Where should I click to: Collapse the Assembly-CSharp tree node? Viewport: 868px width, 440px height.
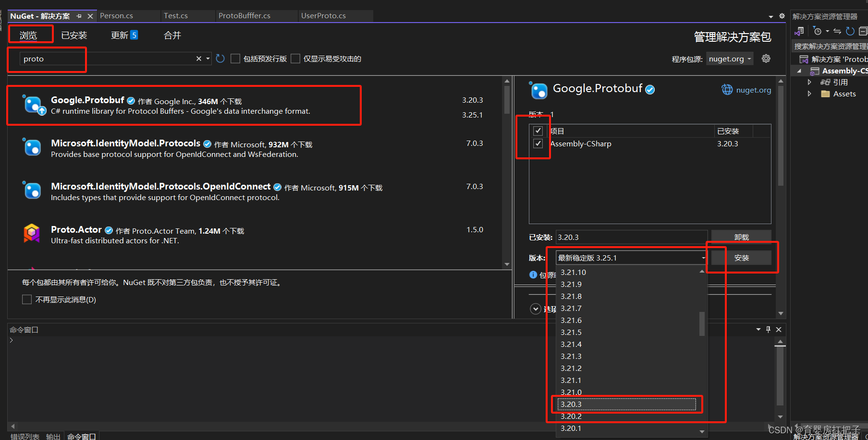coord(799,71)
